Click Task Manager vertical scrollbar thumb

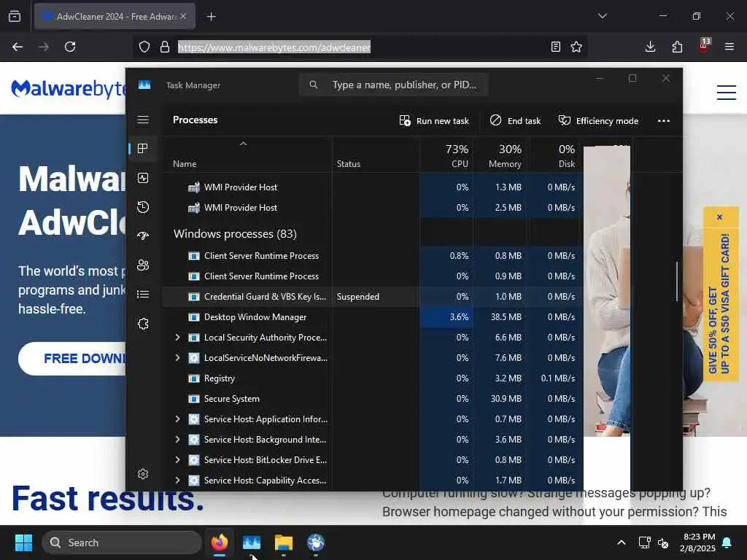pyautogui.click(x=676, y=281)
